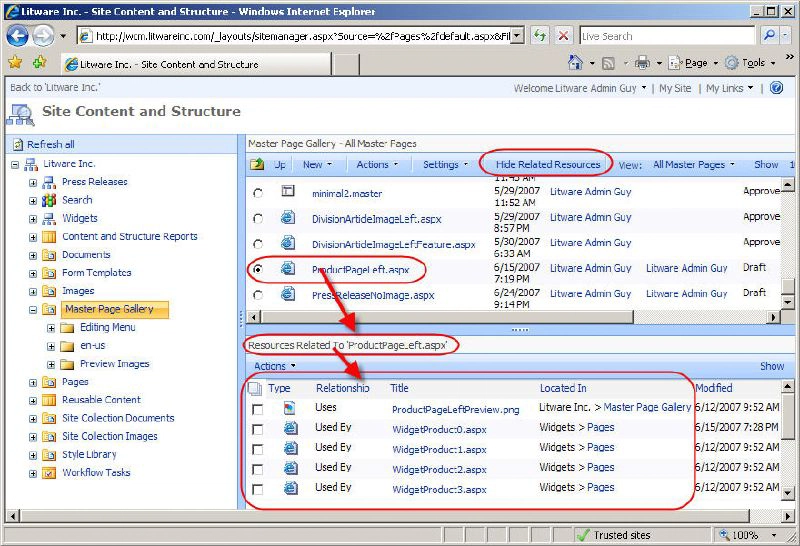Open the My Site link
The image size is (800, 546).
pyautogui.click(x=675, y=88)
